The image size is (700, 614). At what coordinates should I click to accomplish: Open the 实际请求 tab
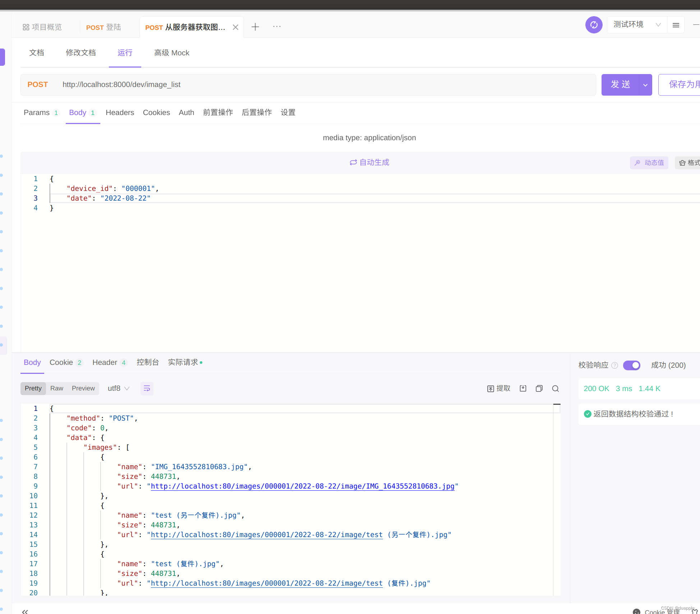185,363
